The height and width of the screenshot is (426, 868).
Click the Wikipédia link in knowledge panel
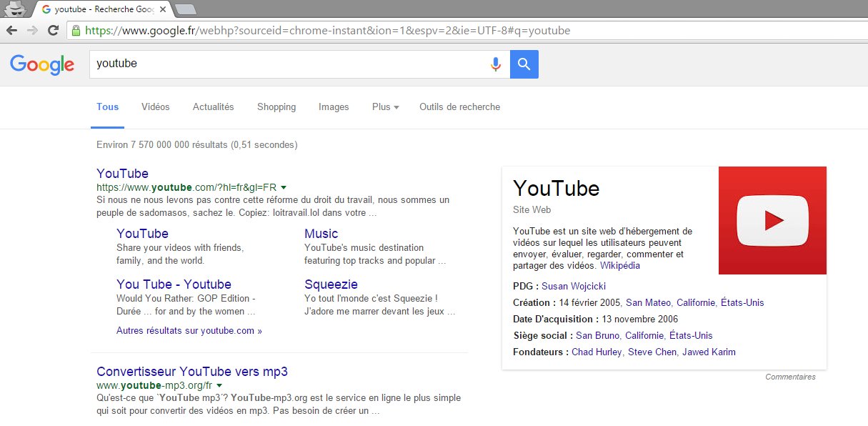(620, 266)
